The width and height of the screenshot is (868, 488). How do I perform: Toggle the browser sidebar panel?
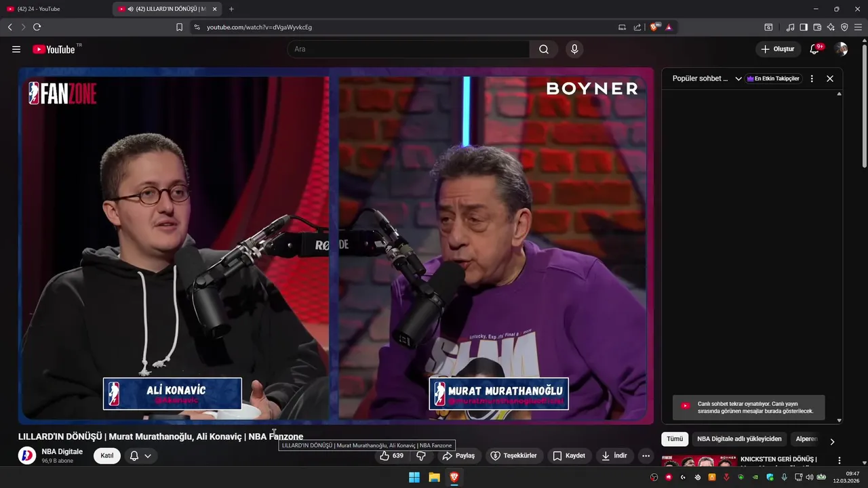804,27
